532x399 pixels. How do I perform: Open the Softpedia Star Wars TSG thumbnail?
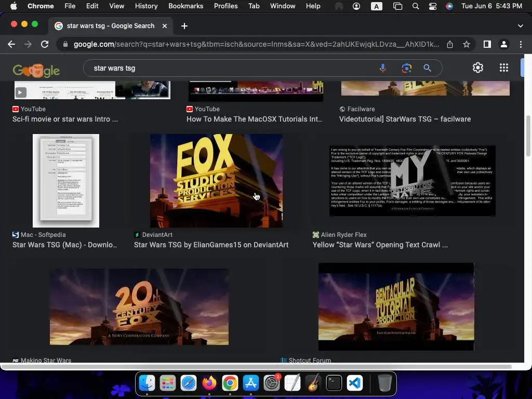tap(66, 180)
